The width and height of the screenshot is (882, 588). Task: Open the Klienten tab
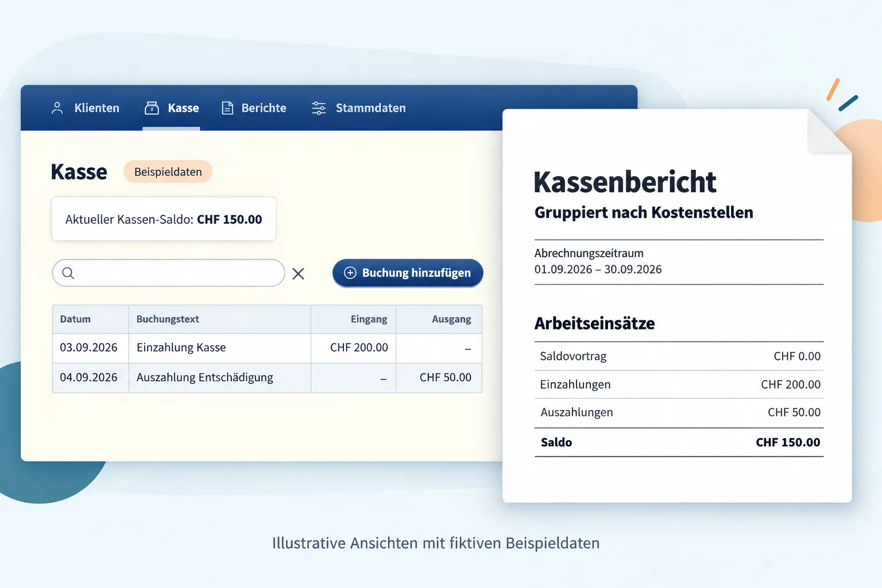[85, 108]
